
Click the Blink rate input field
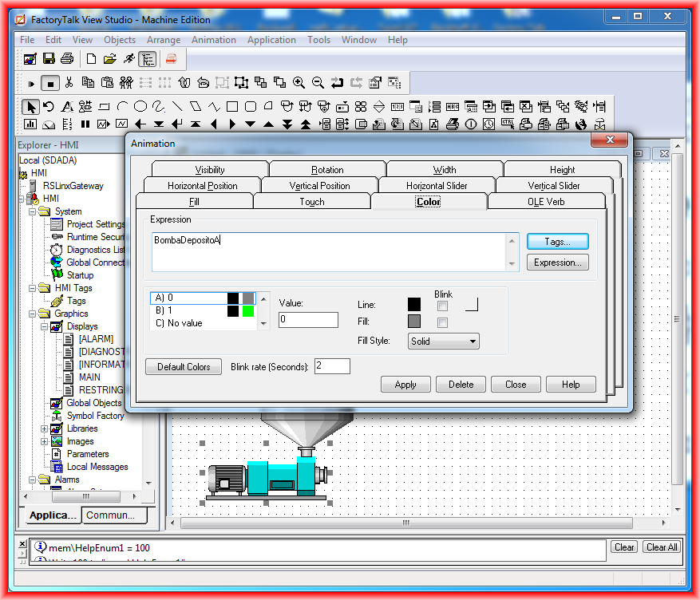[x=332, y=366]
